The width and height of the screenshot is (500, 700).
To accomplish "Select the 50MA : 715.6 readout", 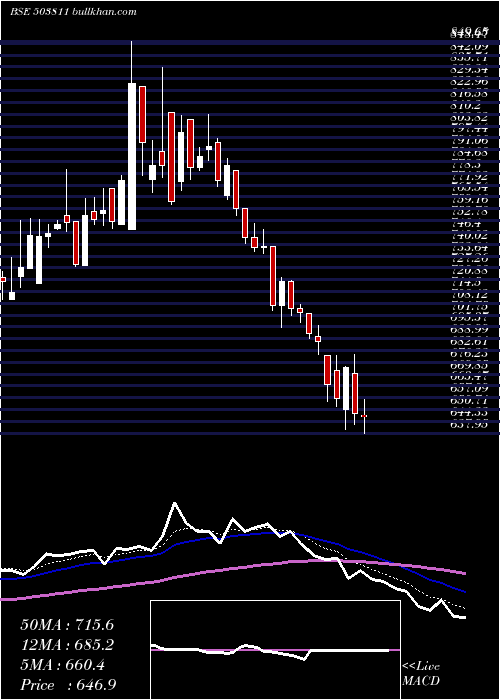I will pos(67,625).
